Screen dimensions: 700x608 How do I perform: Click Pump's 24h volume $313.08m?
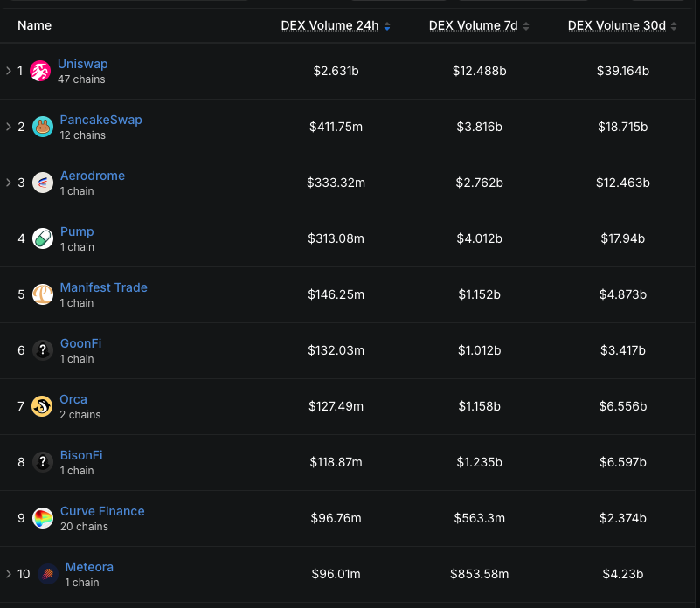(336, 238)
